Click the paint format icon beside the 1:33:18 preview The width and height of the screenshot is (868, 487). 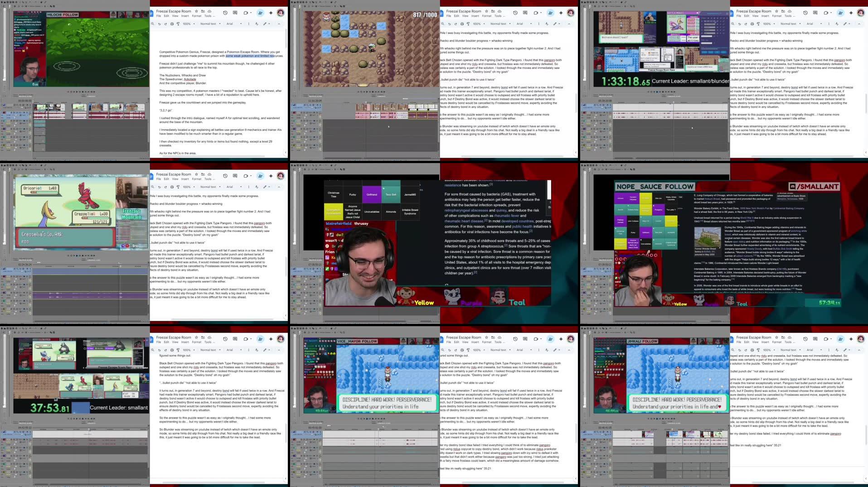tap(758, 24)
